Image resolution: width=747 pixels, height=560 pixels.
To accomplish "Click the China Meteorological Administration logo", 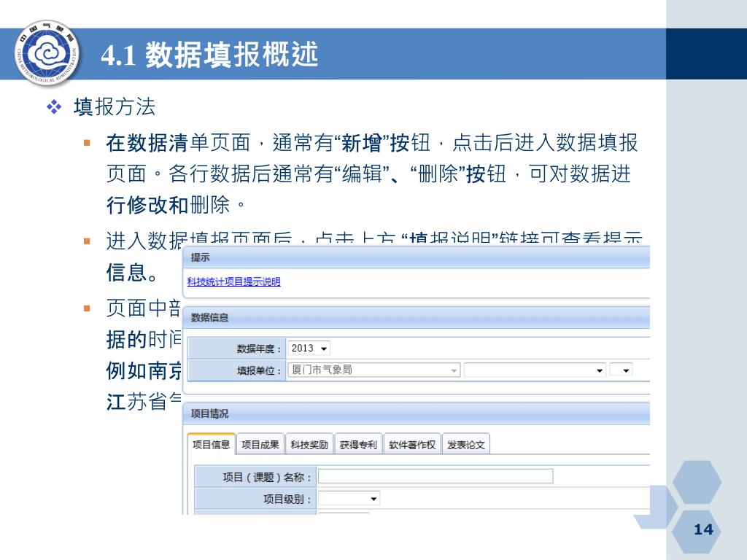I will 47,53.
